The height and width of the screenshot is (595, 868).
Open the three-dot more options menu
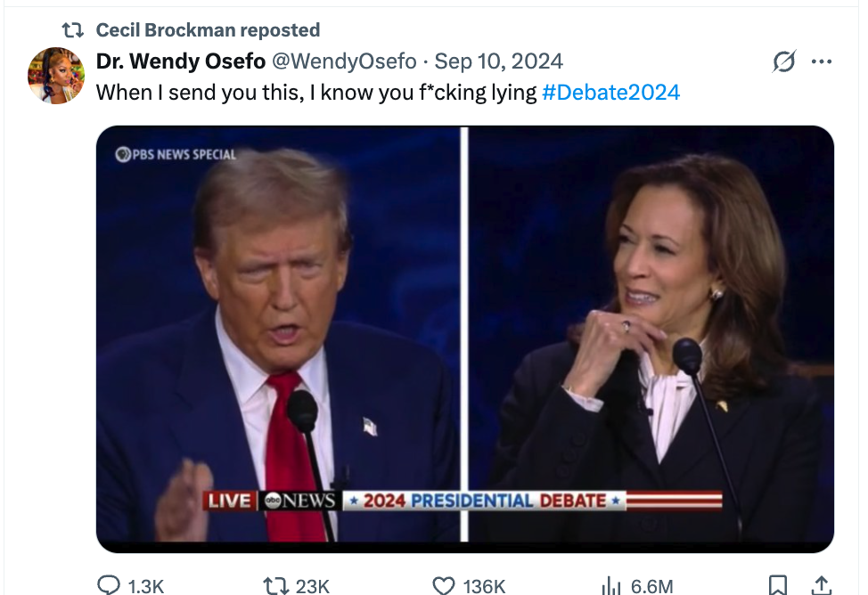pos(821,61)
